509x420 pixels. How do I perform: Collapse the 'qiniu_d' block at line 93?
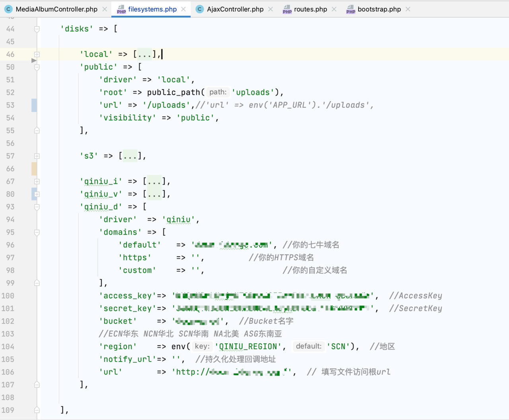[37, 207]
